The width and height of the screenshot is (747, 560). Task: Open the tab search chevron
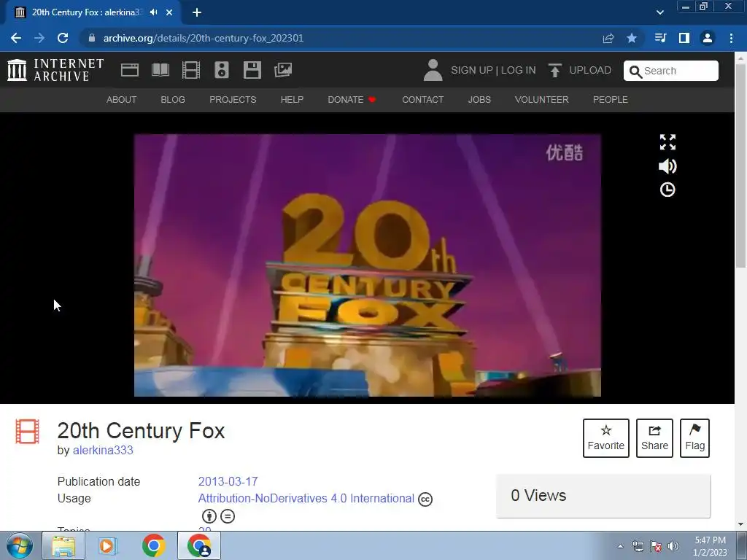[x=659, y=12]
